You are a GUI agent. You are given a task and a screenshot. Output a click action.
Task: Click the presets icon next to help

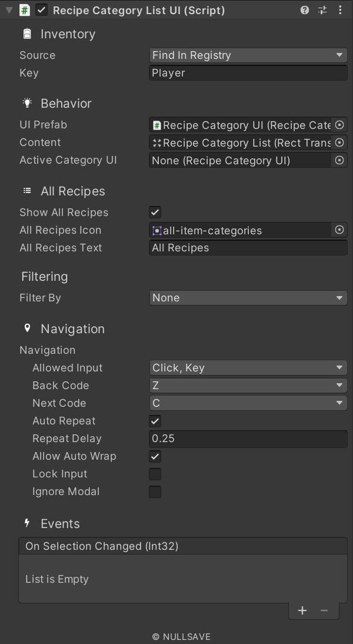pyautogui.click(x=322, y=10)
